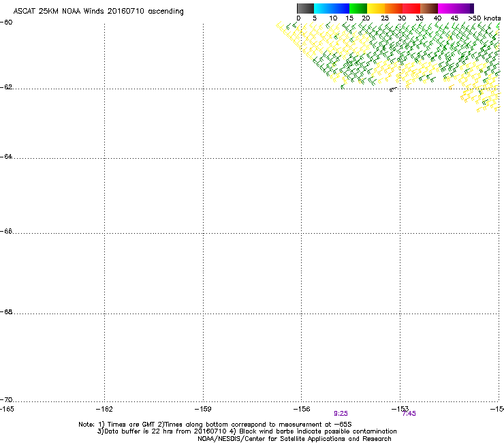Click the plot title 'ASCAT 25KM NOAA Winds 20160710 ascending'
The image size is (504, 443).
(98, 12)
